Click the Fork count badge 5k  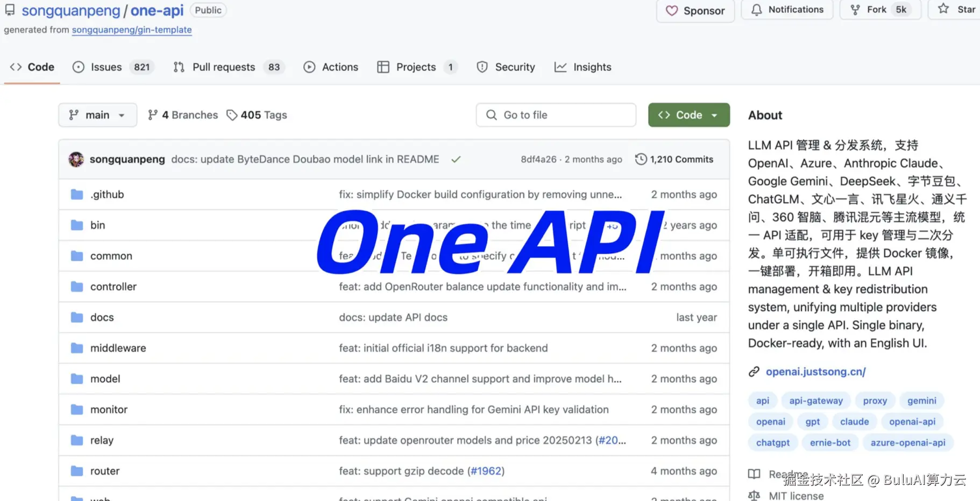901,10
